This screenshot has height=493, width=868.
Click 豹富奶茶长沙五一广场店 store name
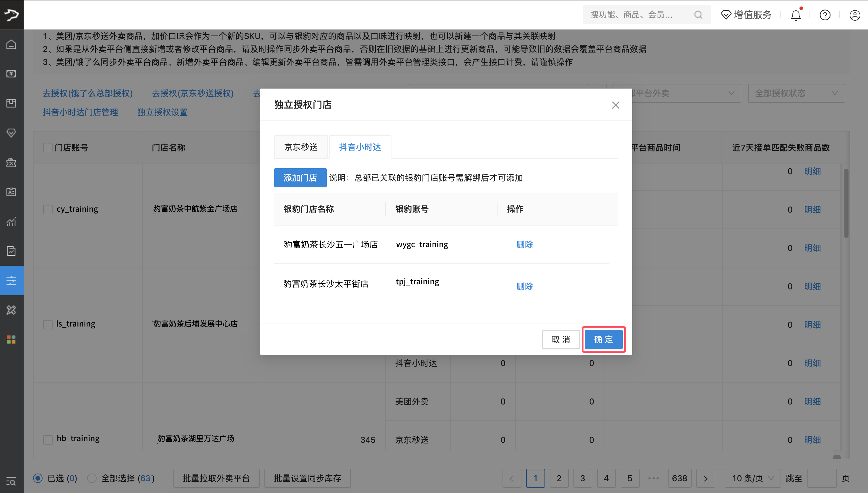click(331, 244)
